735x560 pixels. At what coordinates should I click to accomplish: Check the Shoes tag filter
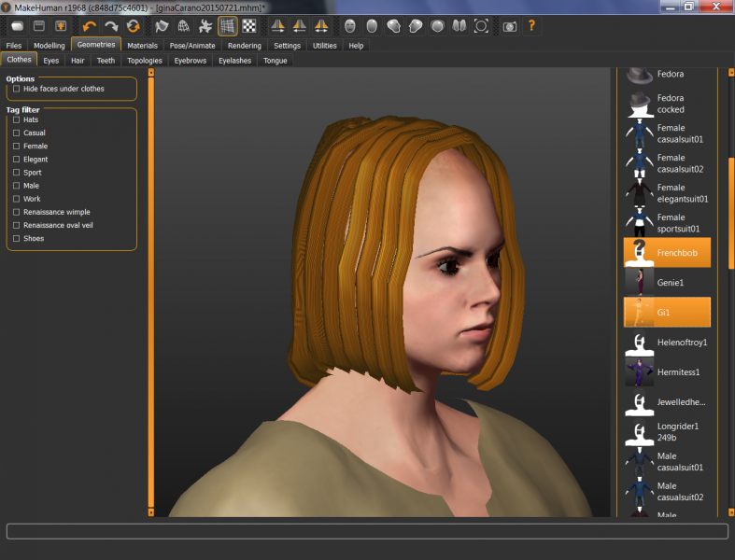[17, 239]
